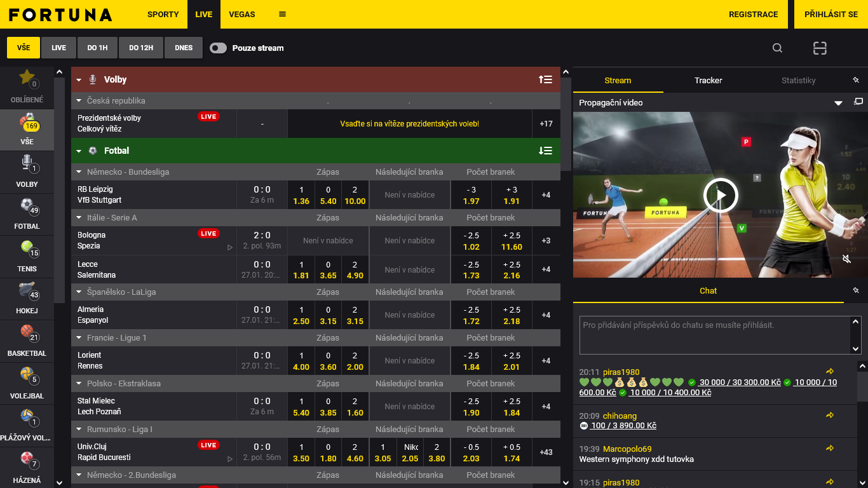Collapse Polsko - Ekstraklasa league
Image resolution: width=868 pixels, height=488 pixels.
(x=79, y=384)
